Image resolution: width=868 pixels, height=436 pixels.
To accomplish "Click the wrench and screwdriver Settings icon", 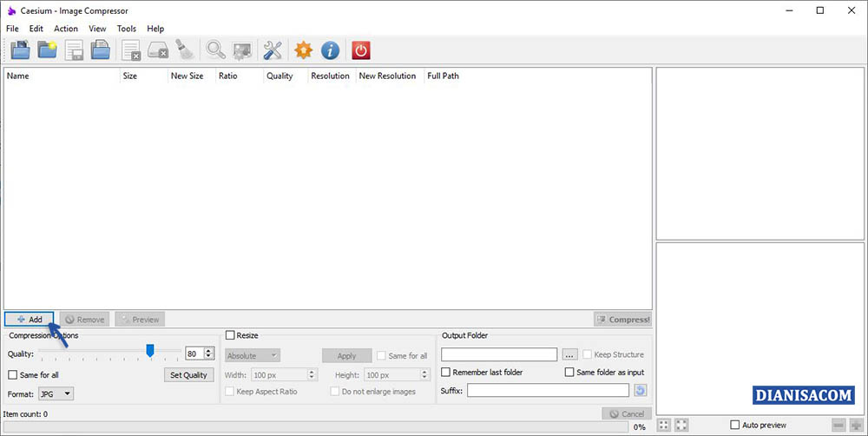I will point(273,50).
